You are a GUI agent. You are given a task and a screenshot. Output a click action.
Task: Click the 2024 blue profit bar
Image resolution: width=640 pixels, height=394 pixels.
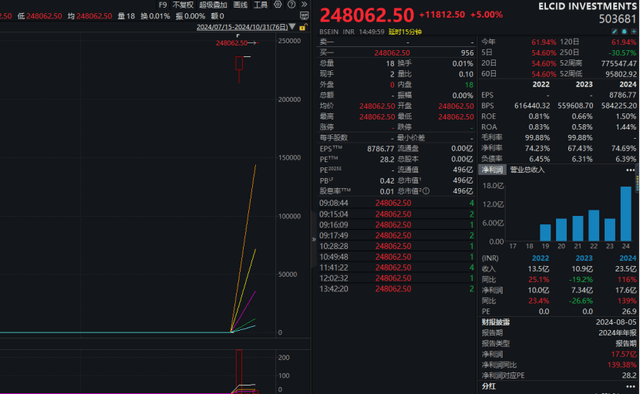pyautogui.click(x=626, y=214)
